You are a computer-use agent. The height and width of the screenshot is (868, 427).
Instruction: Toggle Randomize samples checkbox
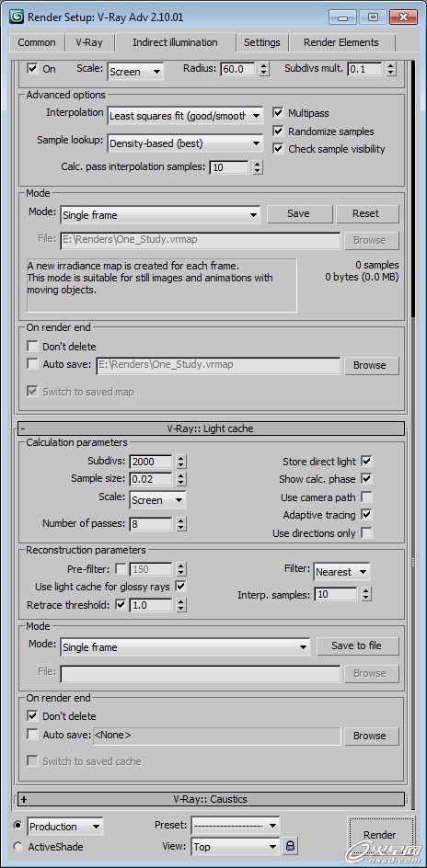tap(278, 131)
